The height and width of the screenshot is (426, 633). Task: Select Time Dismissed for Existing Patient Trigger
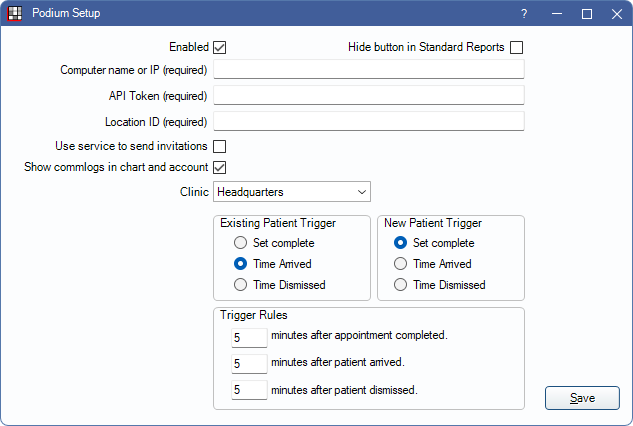point(241,285)
